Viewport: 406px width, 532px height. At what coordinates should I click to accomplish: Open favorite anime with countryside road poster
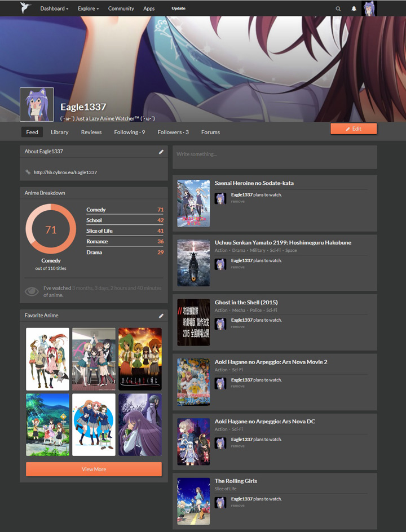click(x=47, y=425)
